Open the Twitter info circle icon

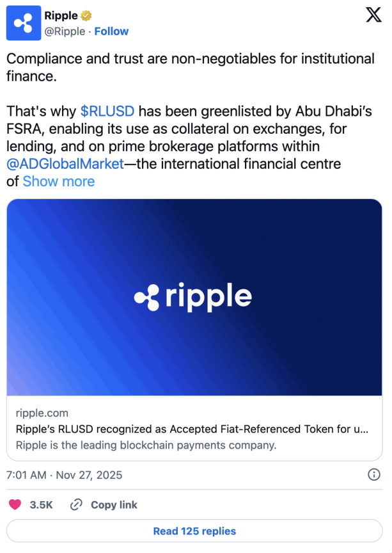tap(374, 475)
